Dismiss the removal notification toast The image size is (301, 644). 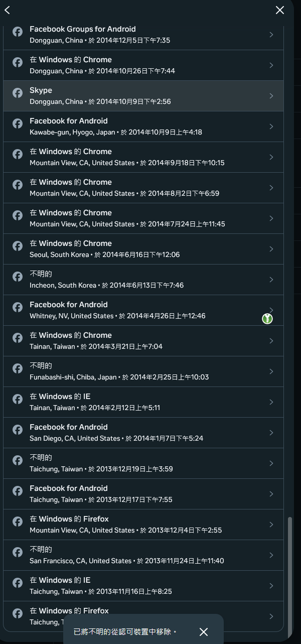pos(203,632)
